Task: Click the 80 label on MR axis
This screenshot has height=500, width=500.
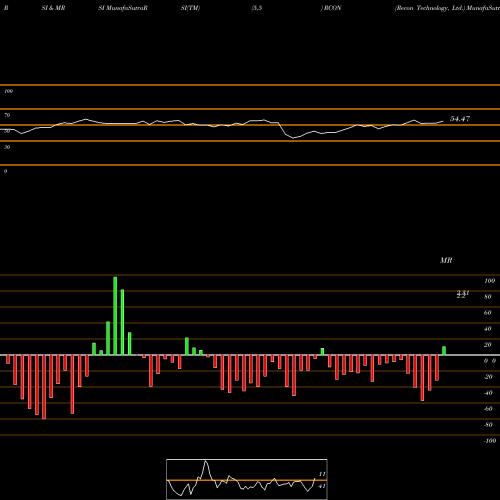Action: pos(488,297)
